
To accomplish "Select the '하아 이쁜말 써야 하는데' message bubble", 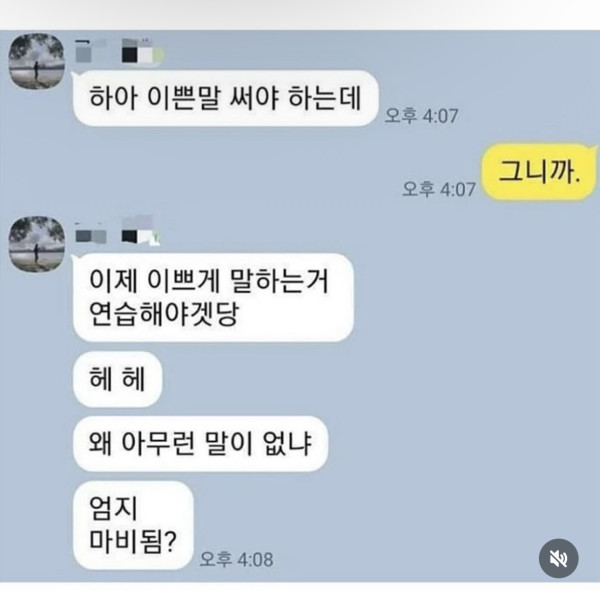I will coord(225,98).
